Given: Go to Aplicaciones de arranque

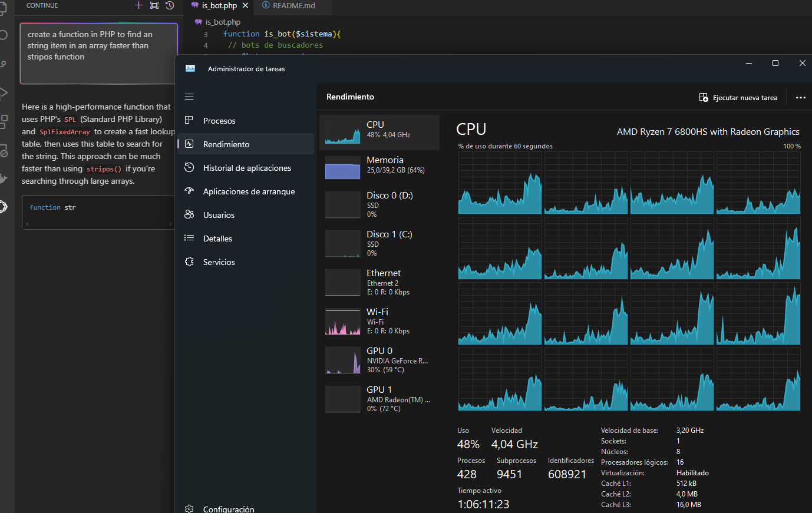Looking at the screenshot, I should coord(246,191).
